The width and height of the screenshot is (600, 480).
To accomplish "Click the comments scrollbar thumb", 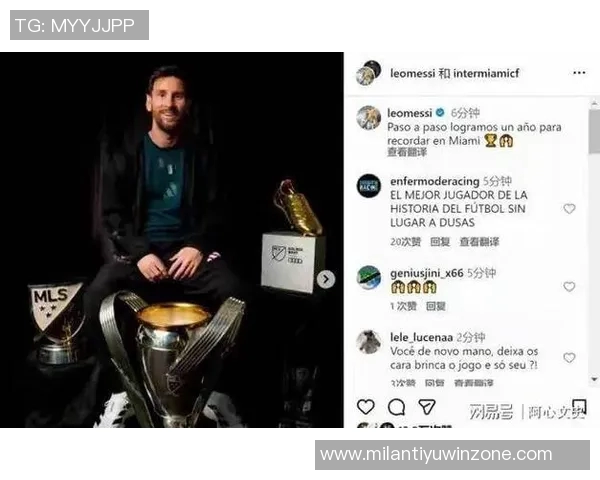I will [594, 132].
